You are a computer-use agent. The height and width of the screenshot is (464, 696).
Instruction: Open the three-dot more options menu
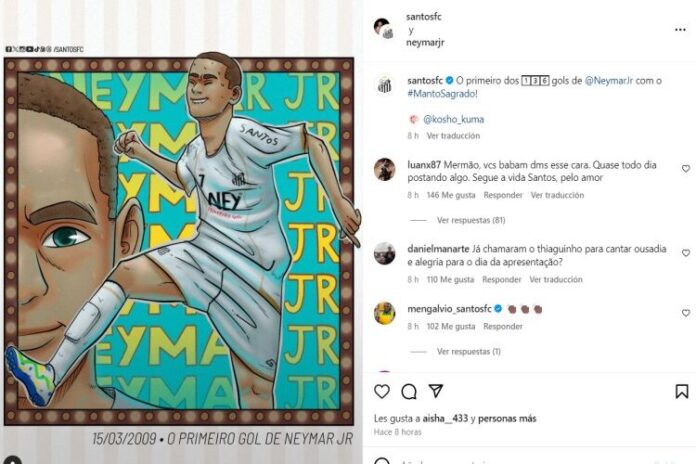pyautogui.click(x=680, y=30)
